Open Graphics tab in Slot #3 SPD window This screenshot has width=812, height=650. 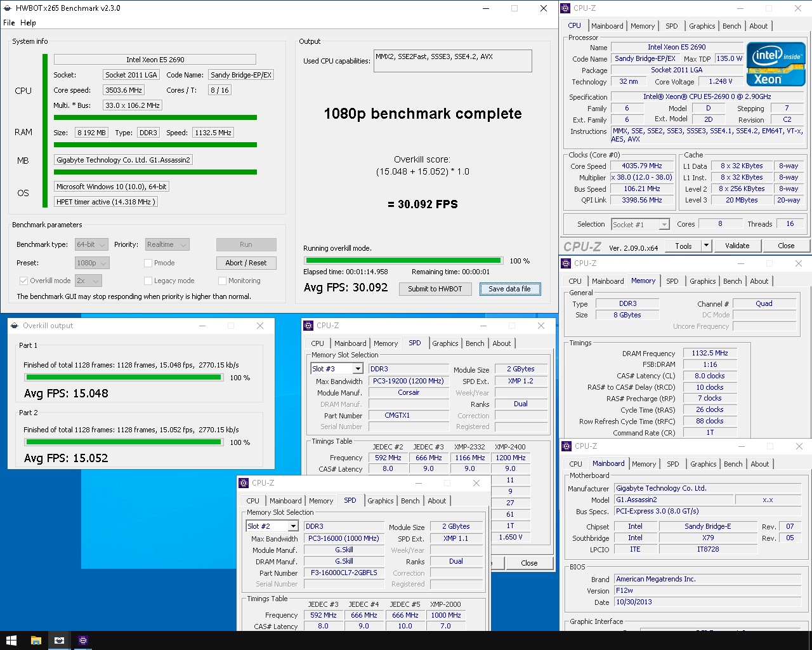pyautogui.click(x=445, y=343)
